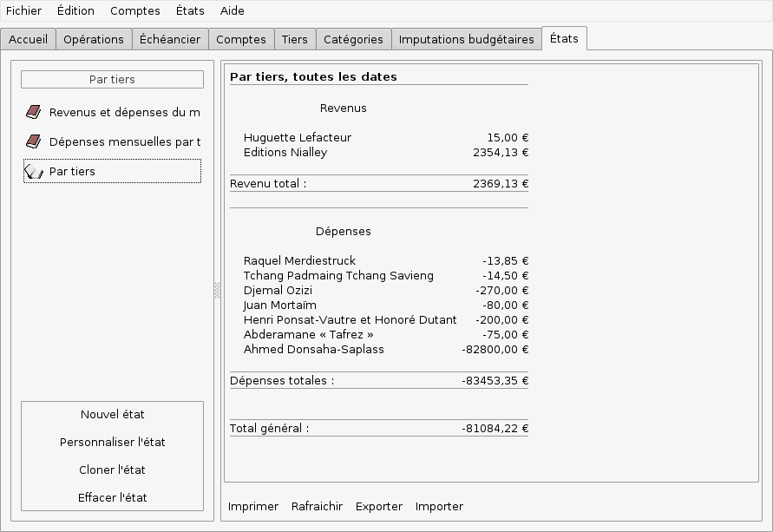
Task: Open the Fichier menu
Action: click(23, 10)
